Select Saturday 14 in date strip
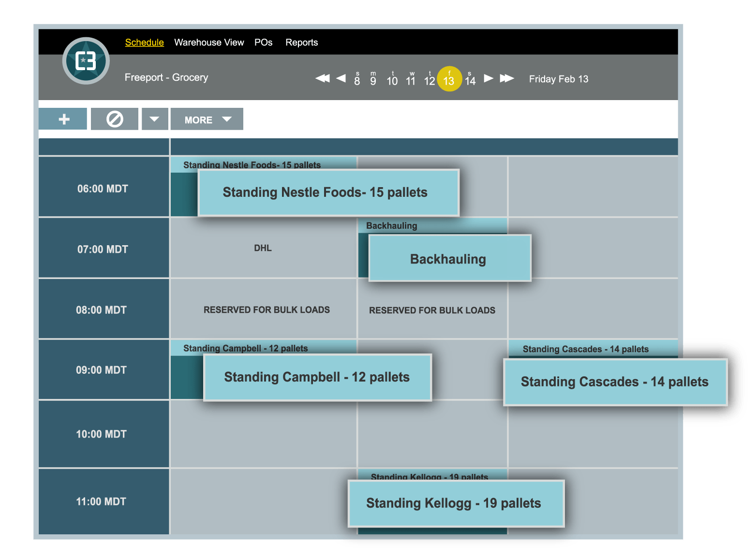This screenshot has width=756, height=559. coord(470,79)
